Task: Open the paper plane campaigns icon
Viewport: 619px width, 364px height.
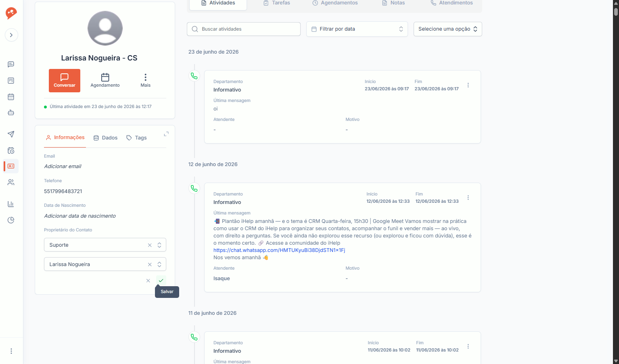Action: point(11,134)
